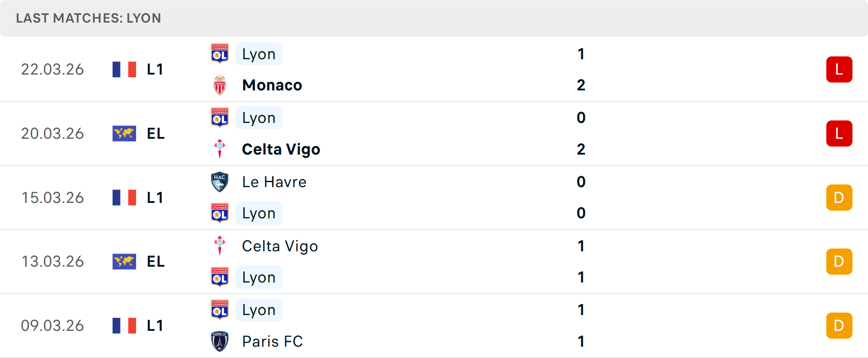Screen dimensions: 868x358
Task: Click the Monaco club crest
Action: (x=220, y=85)
